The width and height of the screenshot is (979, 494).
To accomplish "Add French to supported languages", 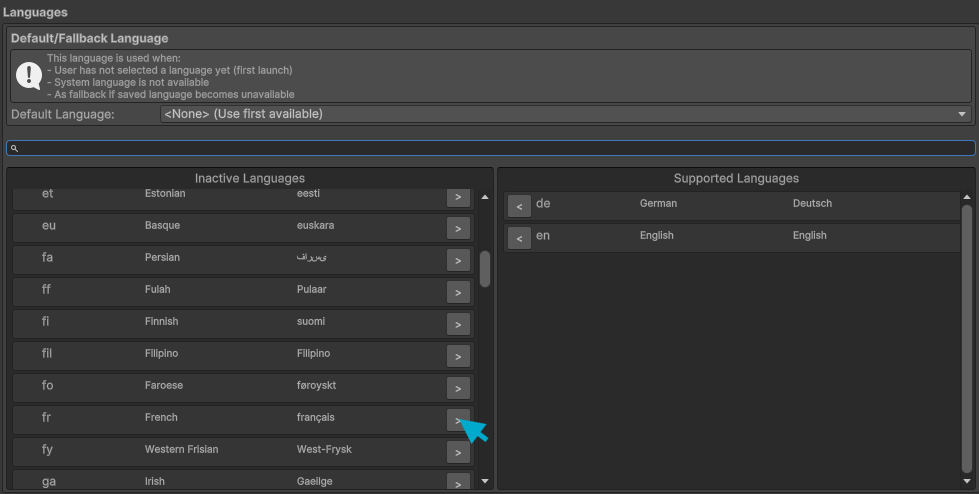I will tap(458, 420).
